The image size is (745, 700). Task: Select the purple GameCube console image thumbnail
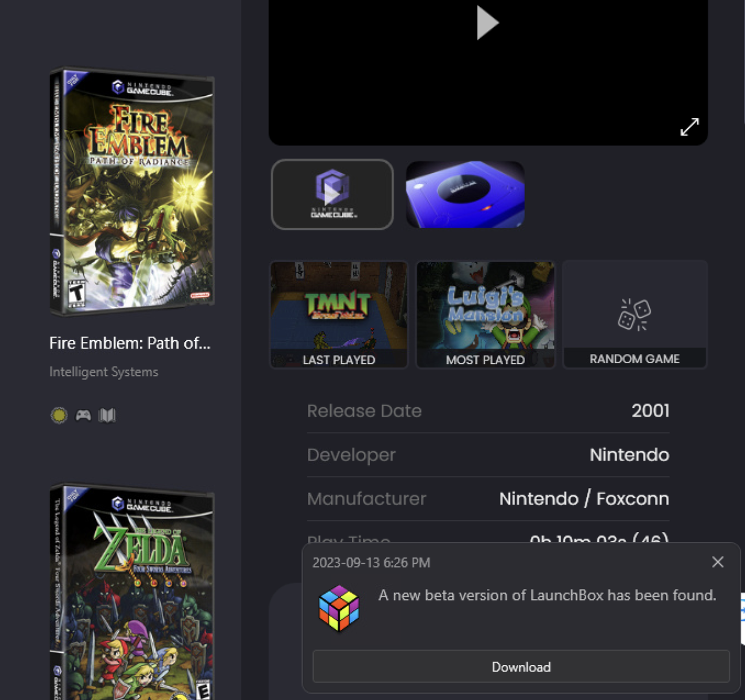pos(465,194)
